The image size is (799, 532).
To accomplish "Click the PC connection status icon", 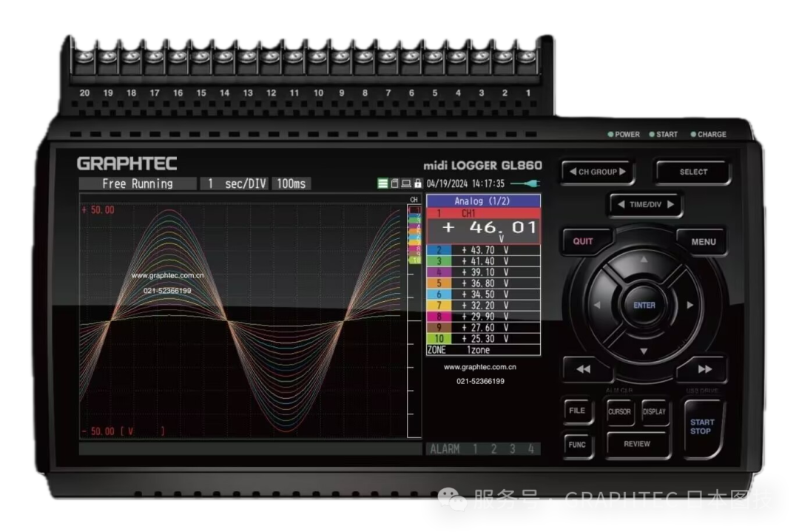I will pos(406,183).
